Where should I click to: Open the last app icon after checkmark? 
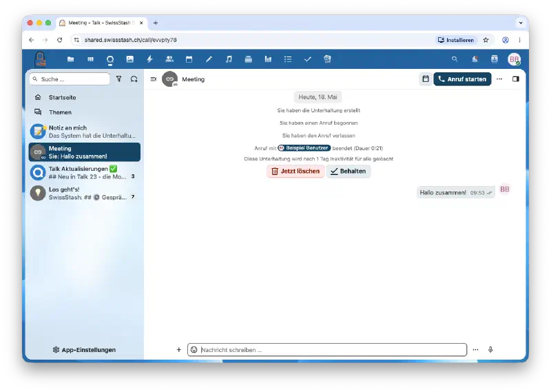point(328,59)
